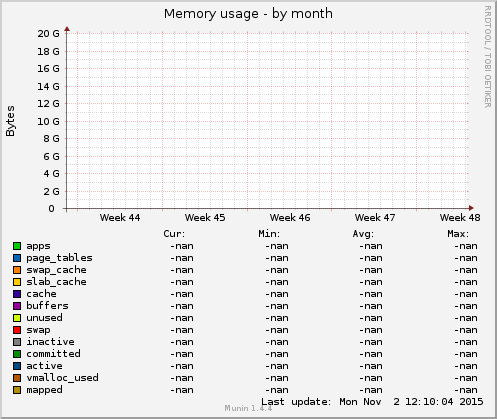The image size is (497, 419).
Task: Click the Max value for mapped
Action: pos(466,390)
